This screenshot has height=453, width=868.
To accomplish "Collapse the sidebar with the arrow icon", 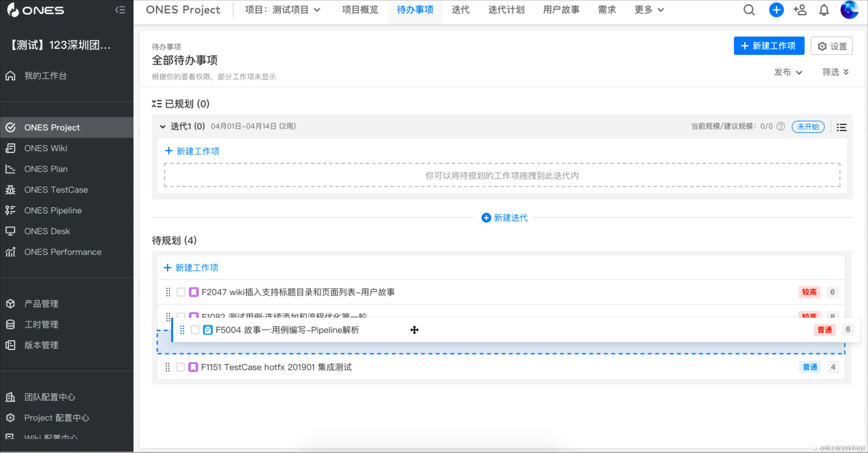I will point(120,10).
